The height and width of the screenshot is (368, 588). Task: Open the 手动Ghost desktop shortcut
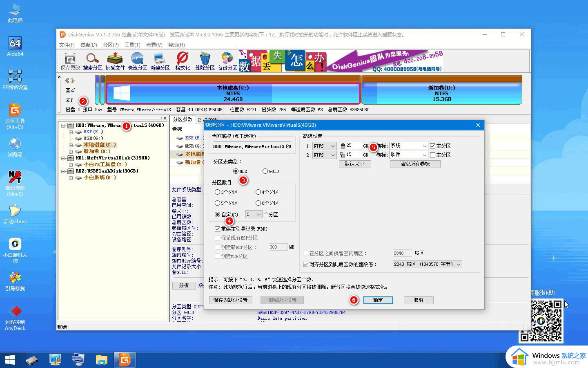click(x=15, y=214)
